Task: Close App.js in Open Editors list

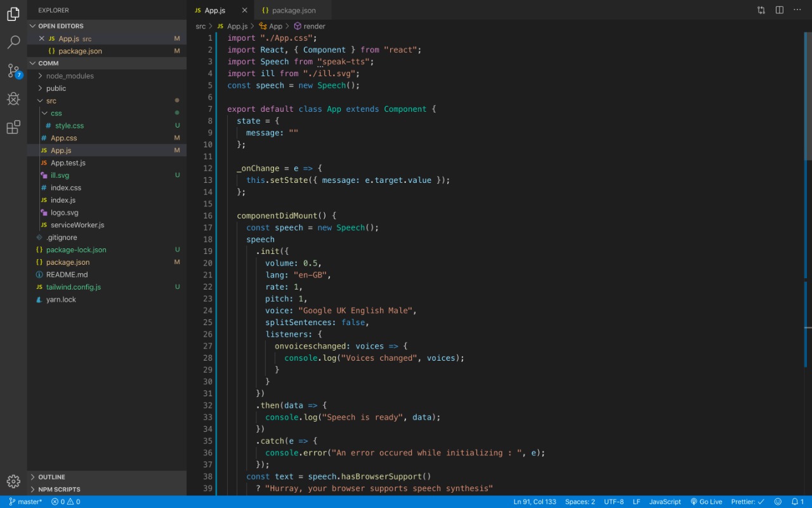Action: coord(42,39)
